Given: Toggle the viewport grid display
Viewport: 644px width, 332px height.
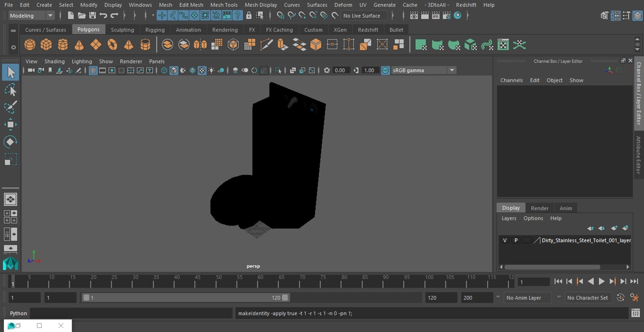Looking at the screenshot, I should [x=93, y=70].
